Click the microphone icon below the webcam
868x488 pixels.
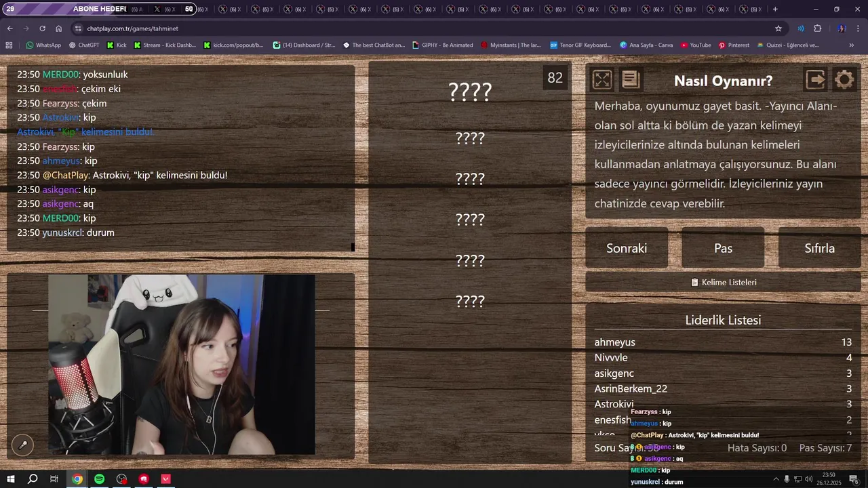pyautogui.click(x=22, y=445)
